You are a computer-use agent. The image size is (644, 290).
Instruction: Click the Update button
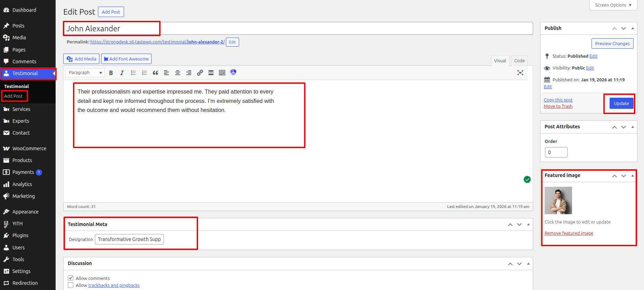coord(621,103)
